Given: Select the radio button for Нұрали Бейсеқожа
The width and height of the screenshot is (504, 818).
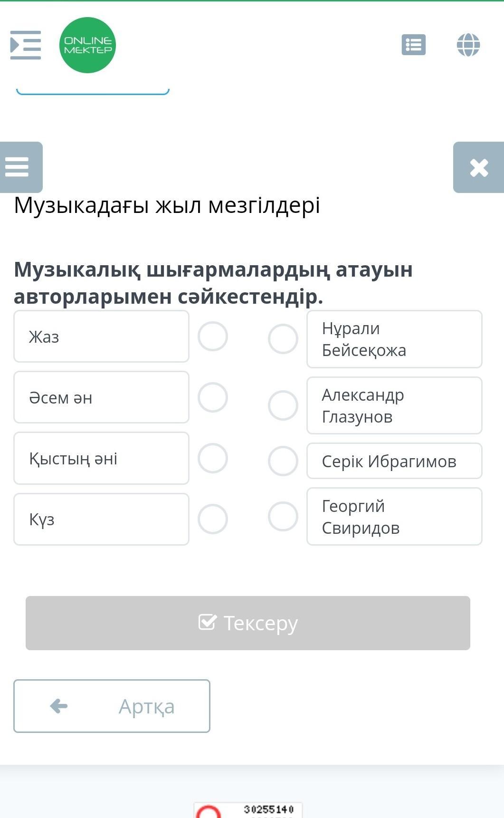Looking at the screenshot, I should (x=283, y=339).
